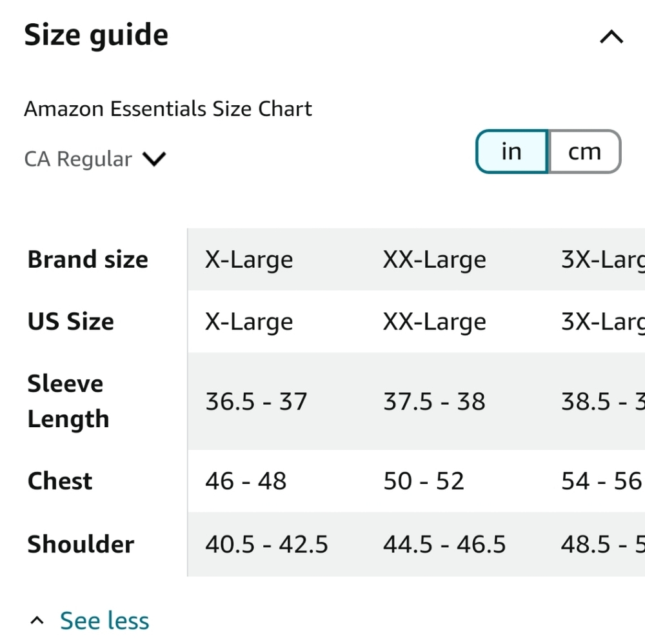The width and height of the screenshot is (645, 644).
Task: Click the Amazon Essentials Size Chart label
Action: [168, 108]
